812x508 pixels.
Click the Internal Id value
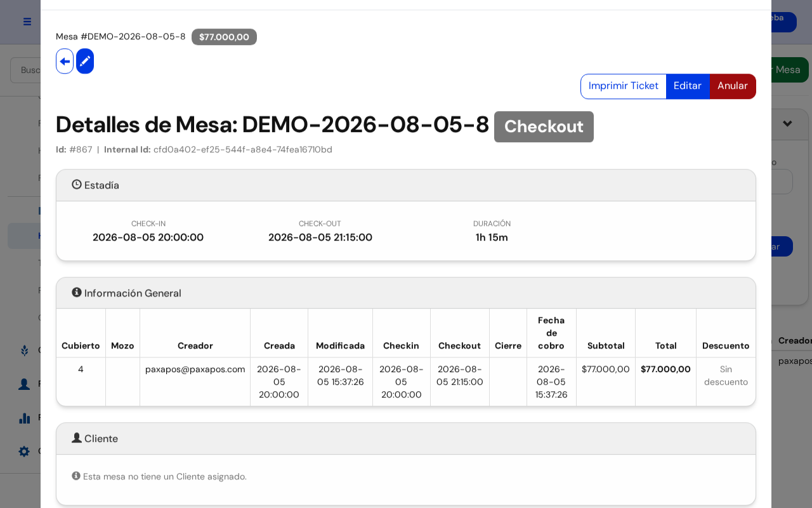pyautogui.click(x=243, y=150)
